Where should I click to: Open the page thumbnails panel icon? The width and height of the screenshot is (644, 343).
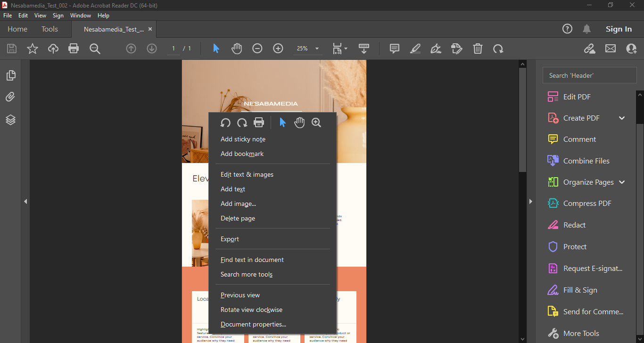pyautogui.click(x=10, y=75)
